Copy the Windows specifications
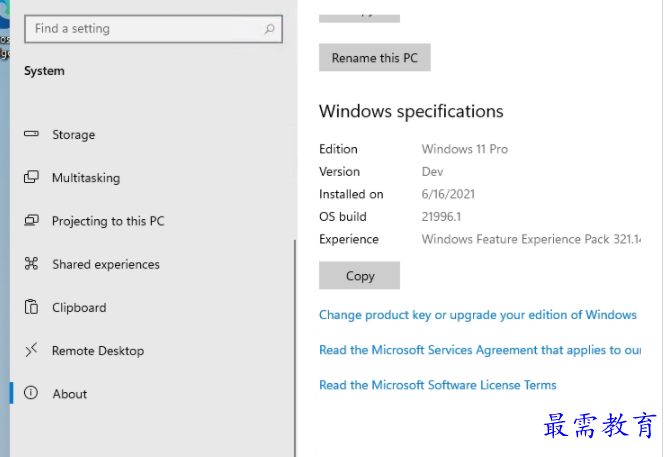The width and height of the screenshot is (665, 457). pyautogui.click(x=359, y=276)
